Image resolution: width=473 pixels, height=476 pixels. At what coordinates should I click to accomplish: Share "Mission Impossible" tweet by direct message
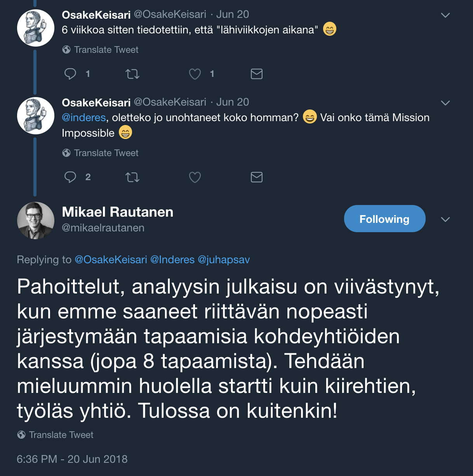257,177
